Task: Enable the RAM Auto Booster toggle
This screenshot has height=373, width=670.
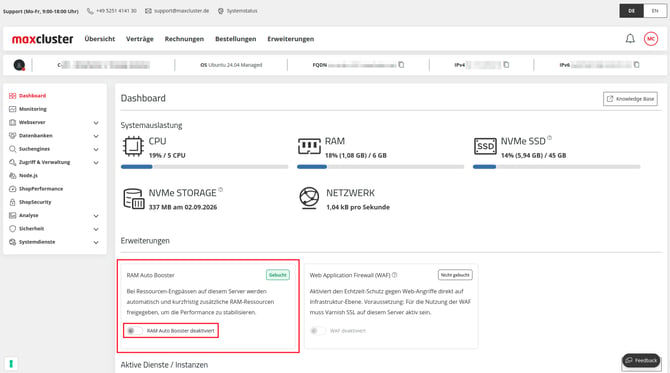Action: (x=135, y=331)
